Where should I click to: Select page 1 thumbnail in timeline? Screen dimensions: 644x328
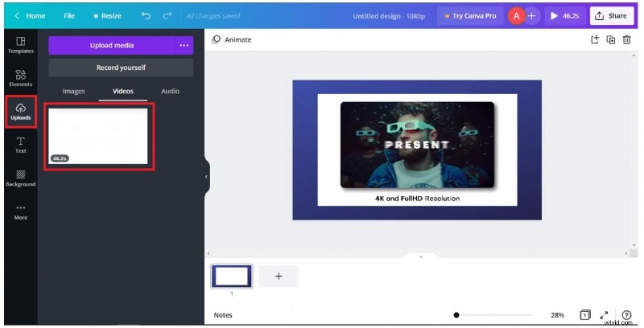coord(232,276)
